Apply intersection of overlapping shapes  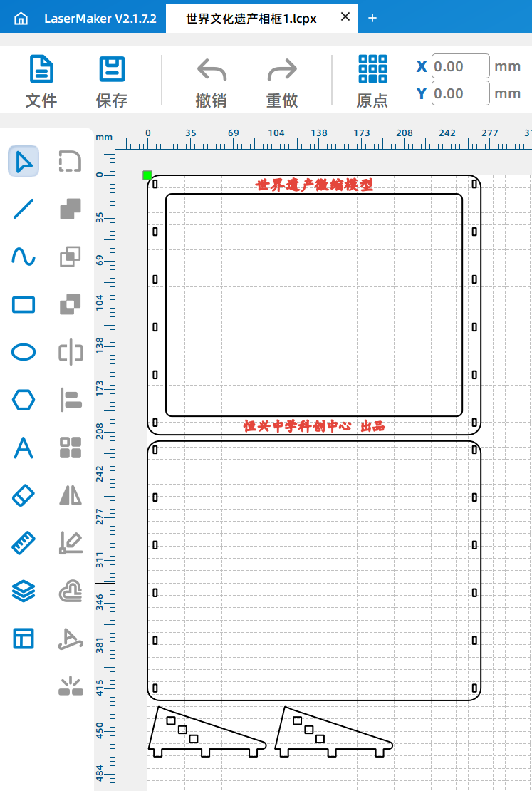[70, 257]
